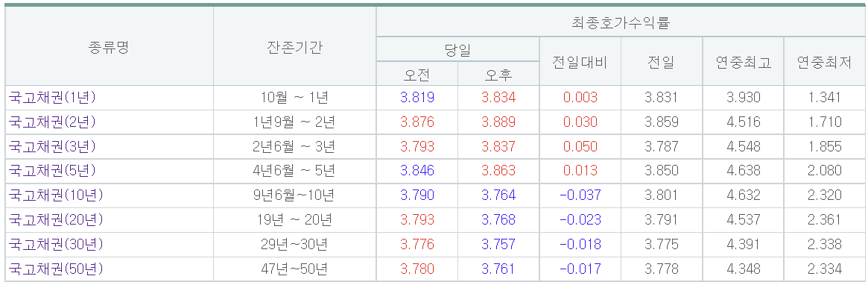This screenshot has height=282, width=868.
Task: Click the 오후 column header
Action: [x=498, y=73]
